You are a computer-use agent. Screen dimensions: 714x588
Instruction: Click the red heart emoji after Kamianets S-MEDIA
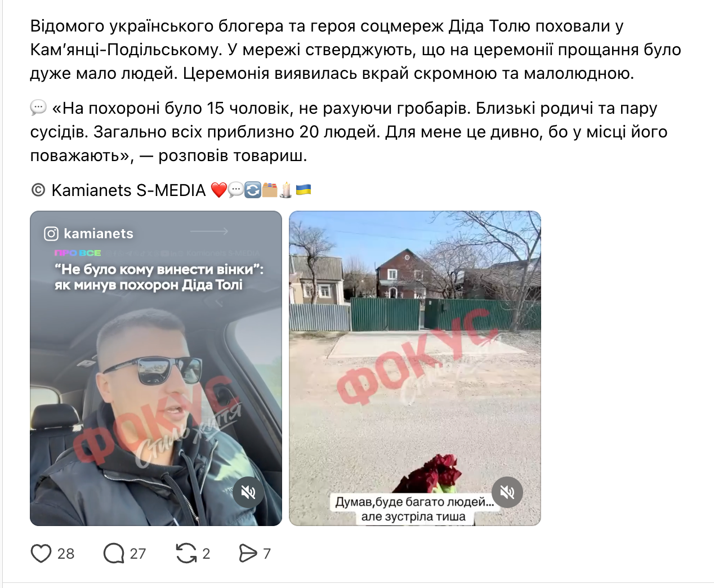point(218,190)
